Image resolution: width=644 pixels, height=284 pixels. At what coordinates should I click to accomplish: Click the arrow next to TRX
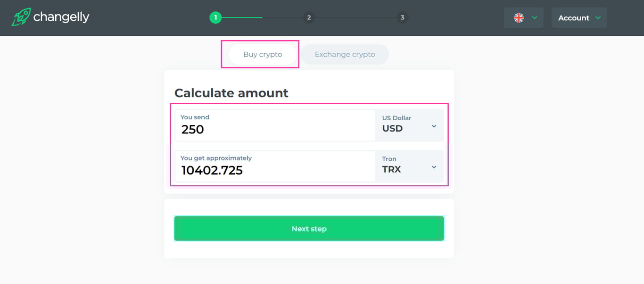(x=434, y=167)
